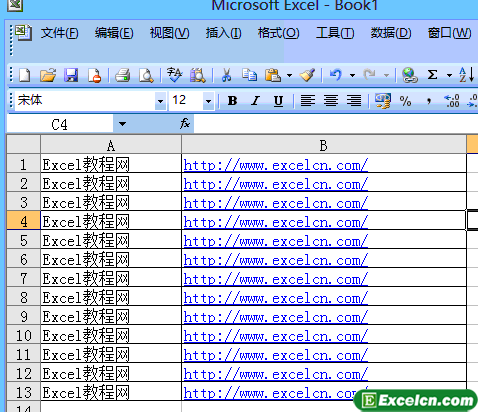Expand the font name dropdown
Screen dimensions: 478x412
(160, 101)
